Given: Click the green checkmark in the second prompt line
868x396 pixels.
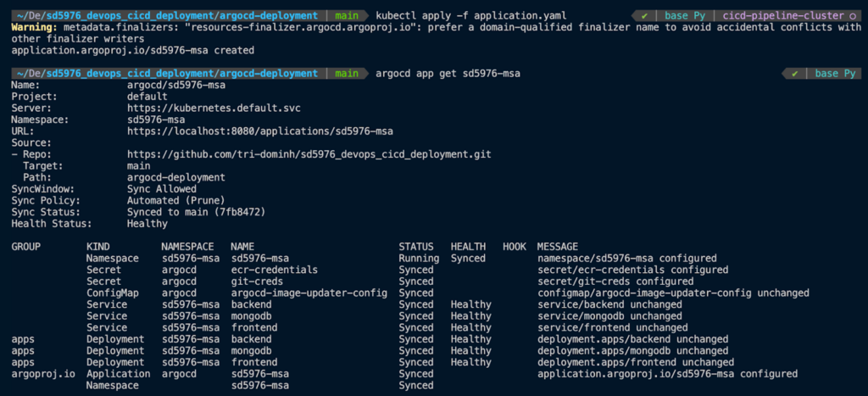Looking at the screenshot, I should [794, 74].
